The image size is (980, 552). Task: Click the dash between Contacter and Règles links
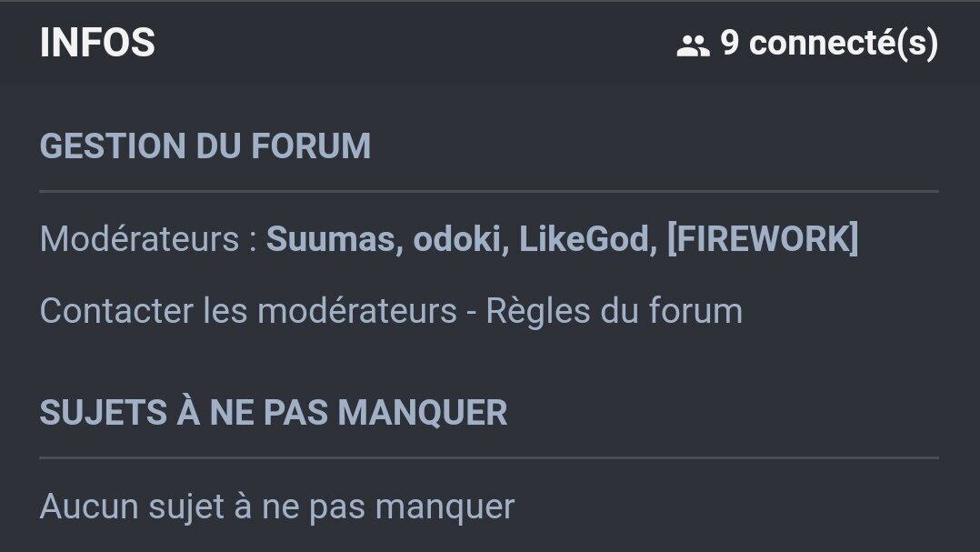471,313
